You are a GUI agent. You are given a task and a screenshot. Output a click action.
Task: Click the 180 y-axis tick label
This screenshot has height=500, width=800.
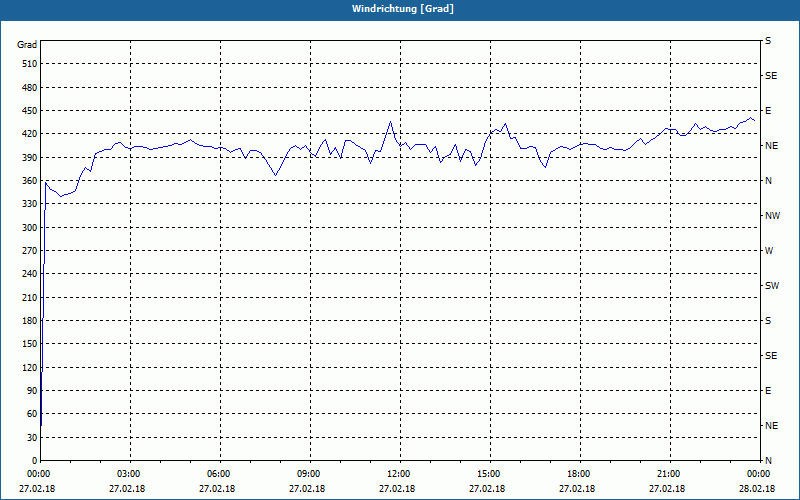tap(29, 321)
